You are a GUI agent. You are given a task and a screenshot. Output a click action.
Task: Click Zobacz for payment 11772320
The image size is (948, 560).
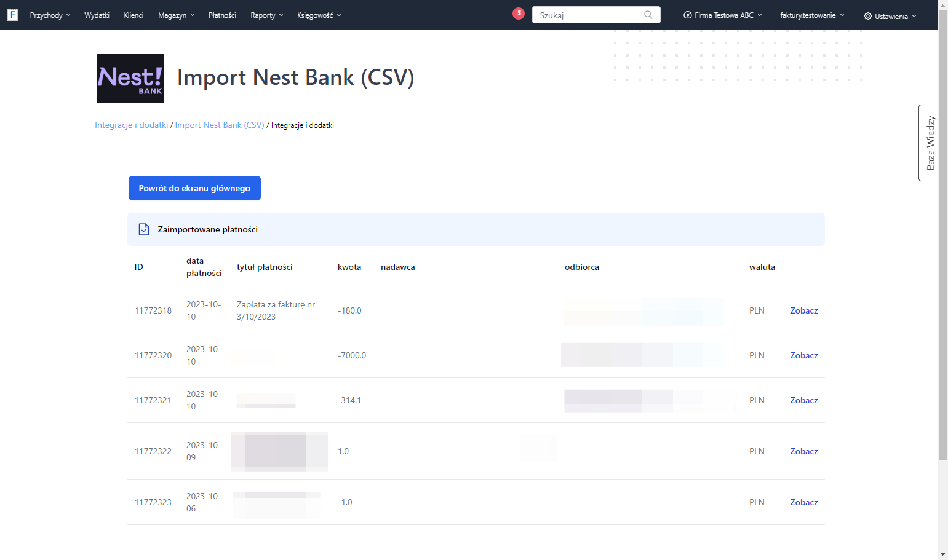click(x=803, y=355)
